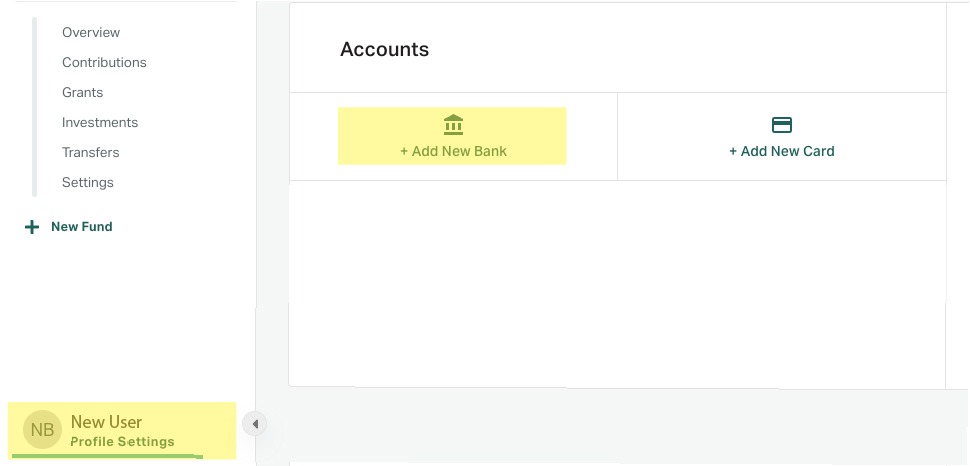Open the Profile Settings link

pyautogui.click(x=122, y=442)
